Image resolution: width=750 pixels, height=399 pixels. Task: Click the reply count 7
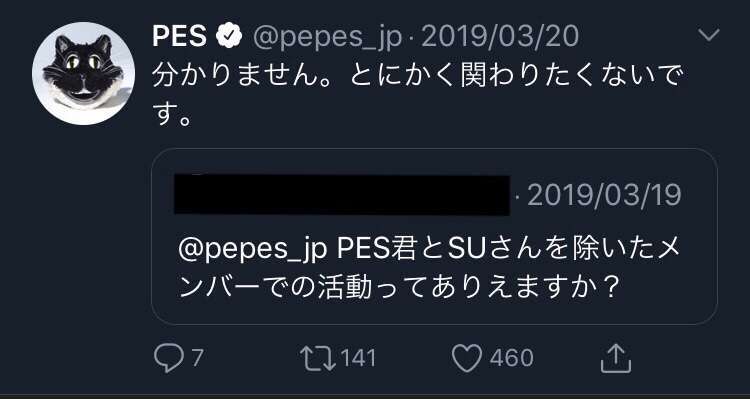click(197, 358)
